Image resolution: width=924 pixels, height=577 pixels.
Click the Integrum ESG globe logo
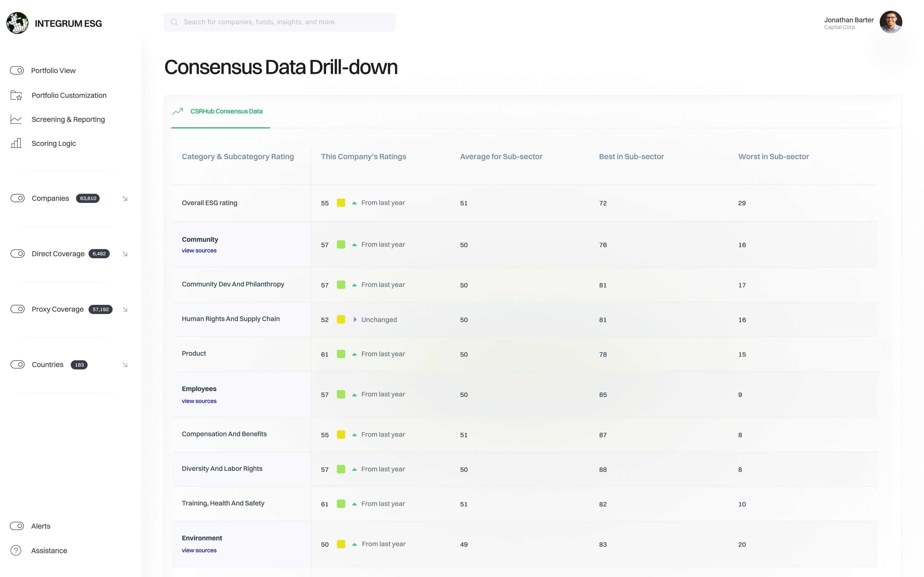click(17, 23)
